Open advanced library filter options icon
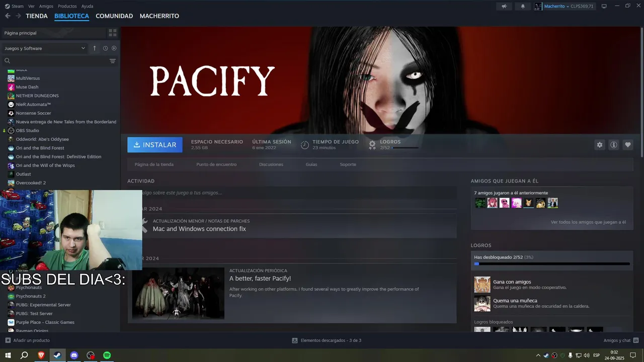 coord(113,61)
